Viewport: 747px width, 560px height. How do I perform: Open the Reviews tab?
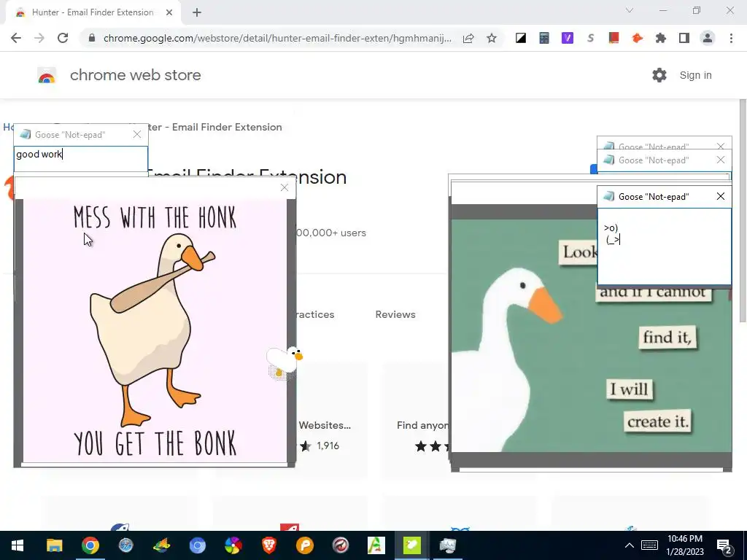(395, 314)
